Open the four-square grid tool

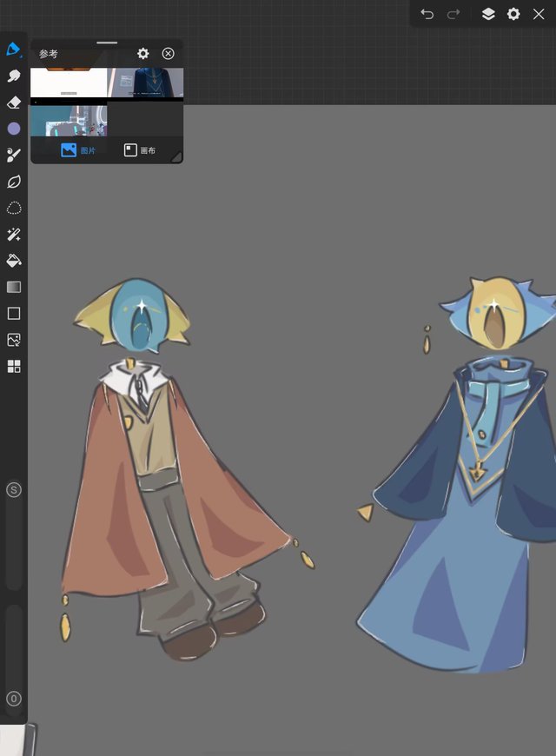point(13,366)
